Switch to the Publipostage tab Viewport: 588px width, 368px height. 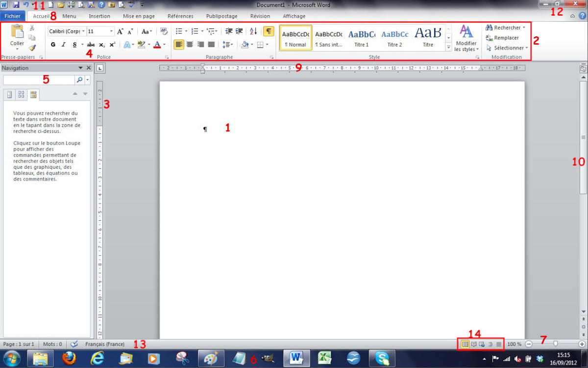pos(222,16)
